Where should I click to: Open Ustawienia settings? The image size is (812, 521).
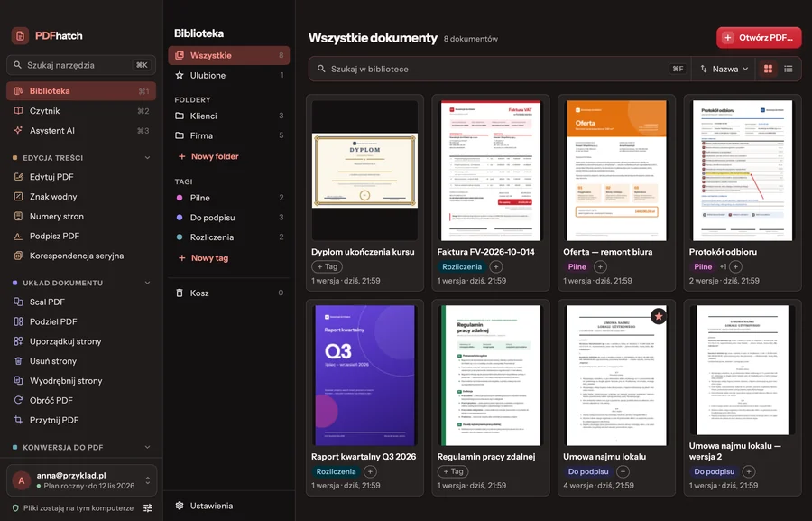[x=229, y=506]
